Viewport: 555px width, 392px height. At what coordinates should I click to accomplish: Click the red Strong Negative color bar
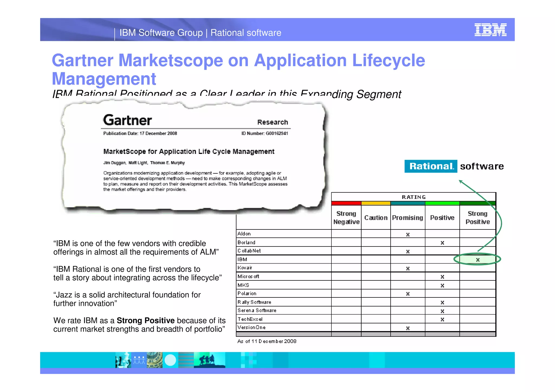click(346, 203)
